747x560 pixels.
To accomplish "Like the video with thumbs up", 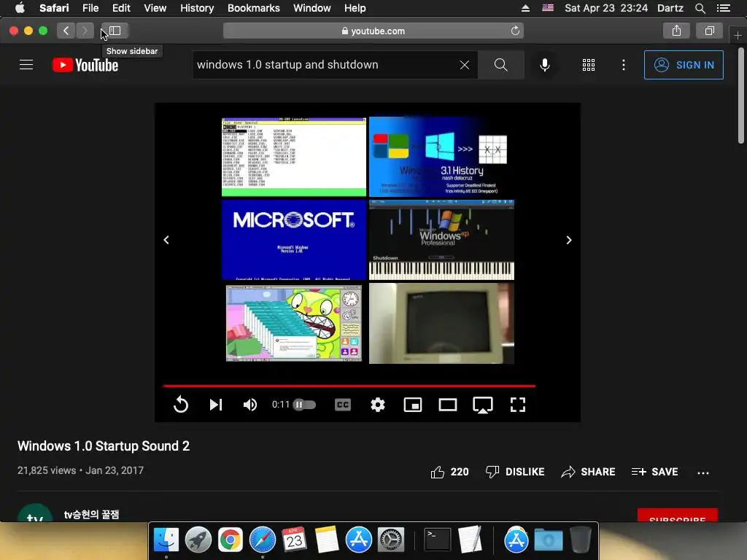I will tap(449, 472).
